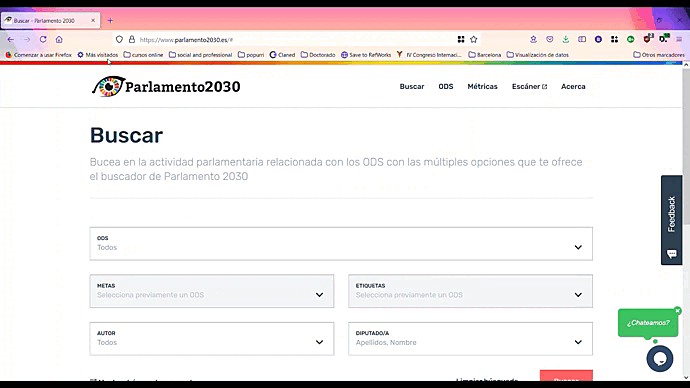690x388 pixels.
Task: Click the blue circular extension icon
Action: click(x=598, y=39)
